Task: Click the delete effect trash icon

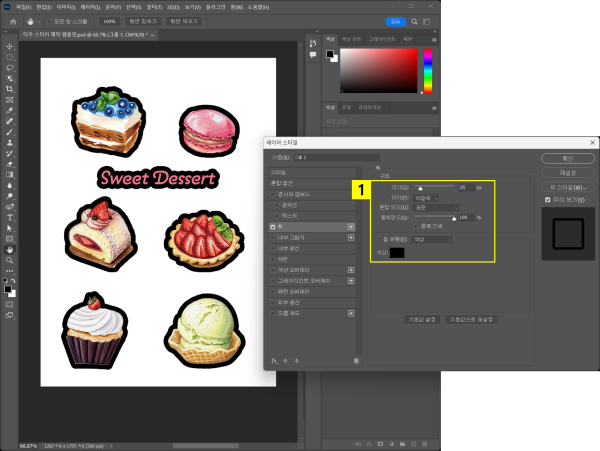Action: (x=356, y=361)
